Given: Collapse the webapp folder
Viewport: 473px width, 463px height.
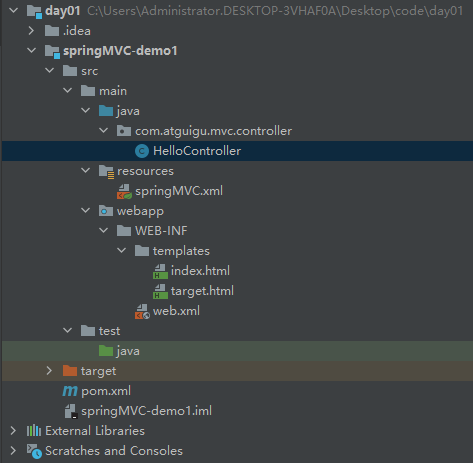Looking at the screenshot, I should click(x=85, y=211).
